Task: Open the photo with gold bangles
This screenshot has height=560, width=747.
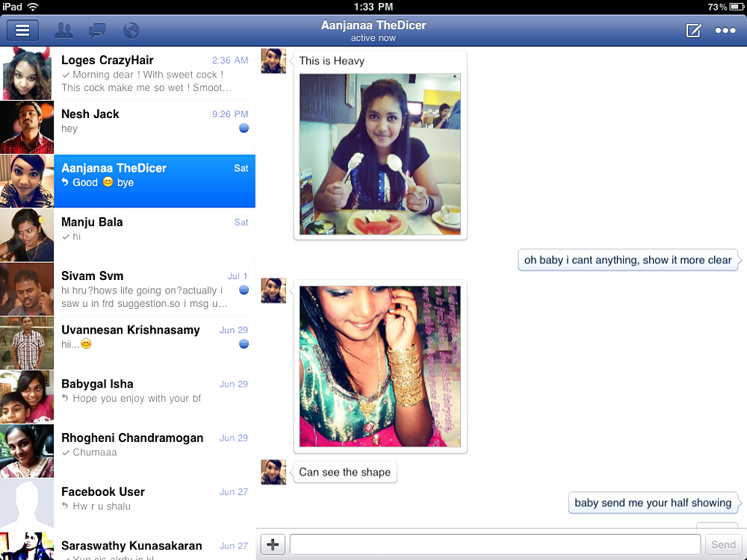Action: 380,366
